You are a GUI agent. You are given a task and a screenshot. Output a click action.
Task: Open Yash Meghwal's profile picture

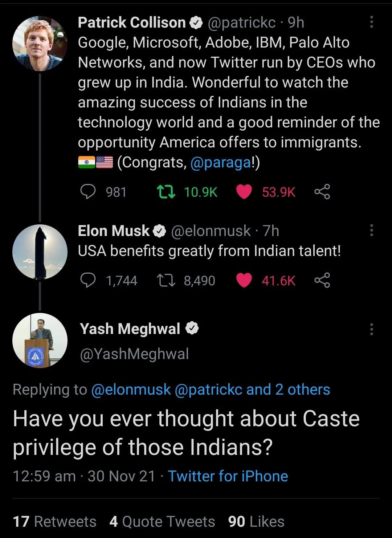(40, 340)
